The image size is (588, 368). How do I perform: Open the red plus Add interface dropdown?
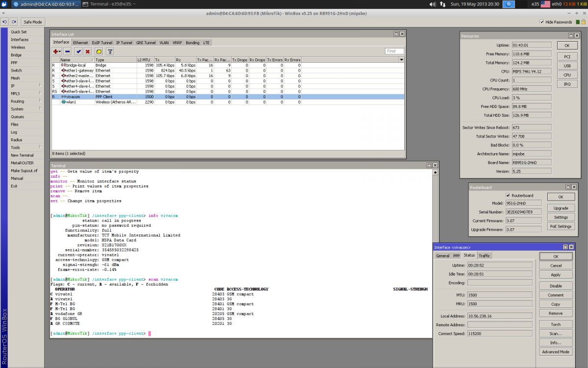point(57,51)
